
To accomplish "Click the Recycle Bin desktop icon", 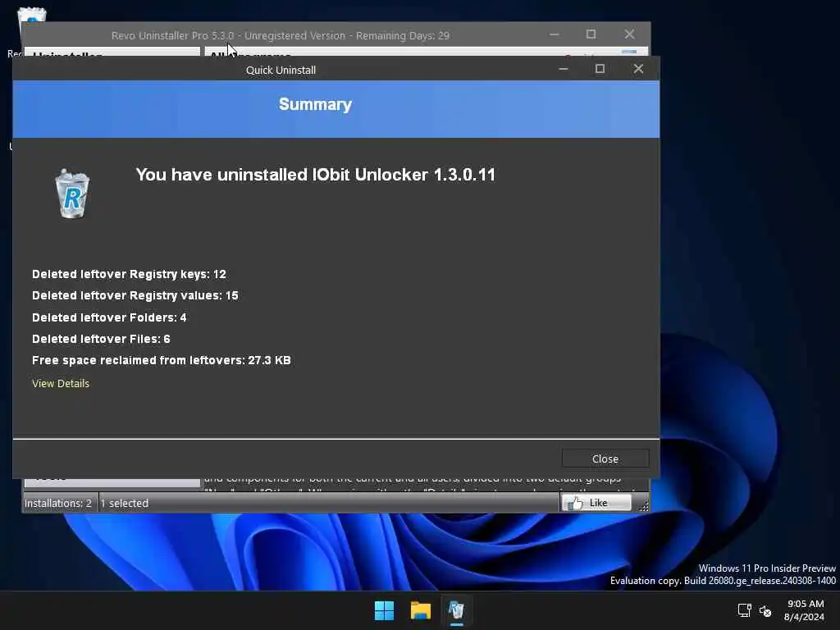I will point(32,16).
